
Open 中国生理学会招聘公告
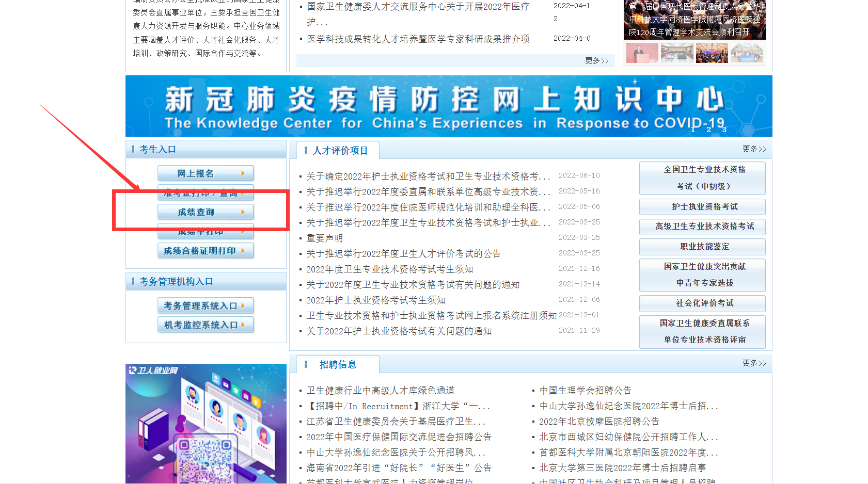click(586, 391)
